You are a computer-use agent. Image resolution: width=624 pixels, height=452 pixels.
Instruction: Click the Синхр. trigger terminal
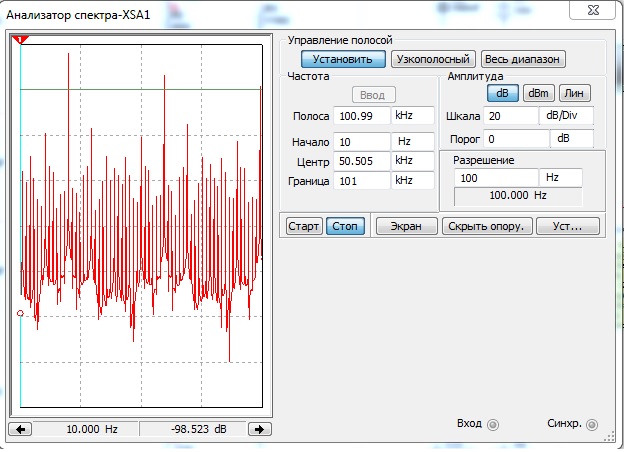pyautogui.click(x=592, y=425)
